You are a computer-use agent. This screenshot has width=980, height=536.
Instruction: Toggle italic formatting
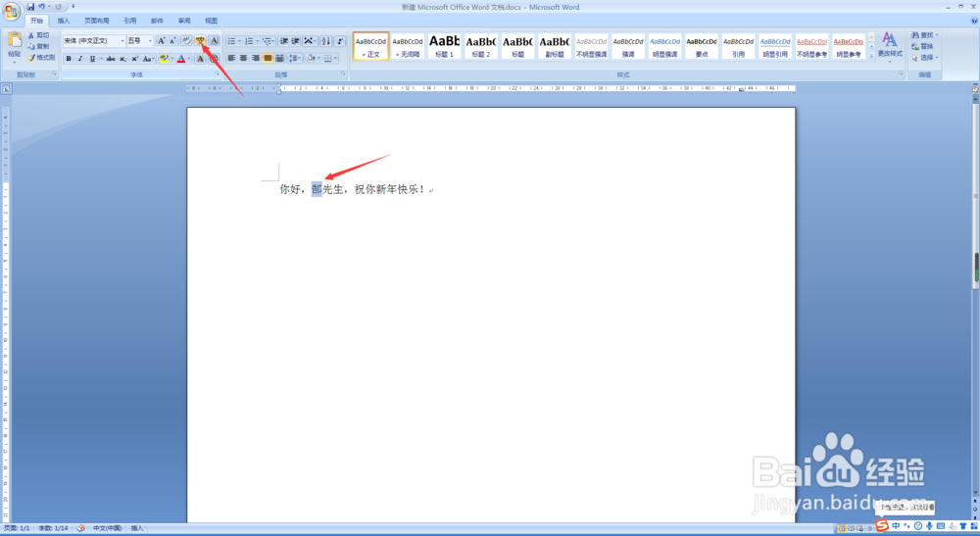coord(80,58)
